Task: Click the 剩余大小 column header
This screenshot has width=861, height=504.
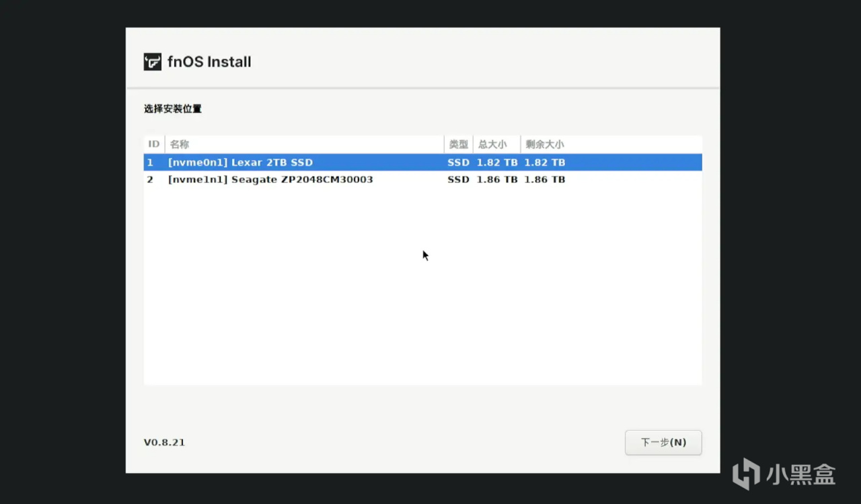Action: coord(545,144)
